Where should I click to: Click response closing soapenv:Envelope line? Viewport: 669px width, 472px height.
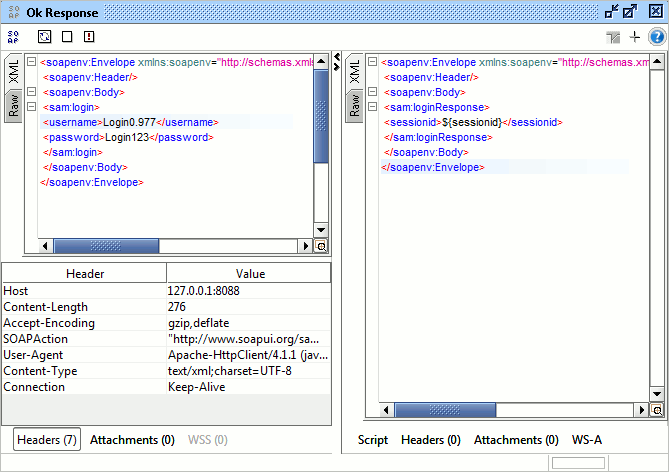coord(433,167)
